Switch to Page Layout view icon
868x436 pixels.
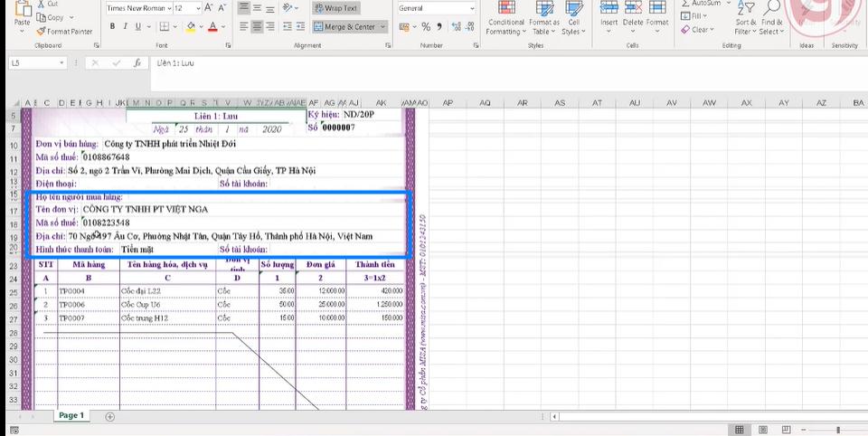[763, 430]
